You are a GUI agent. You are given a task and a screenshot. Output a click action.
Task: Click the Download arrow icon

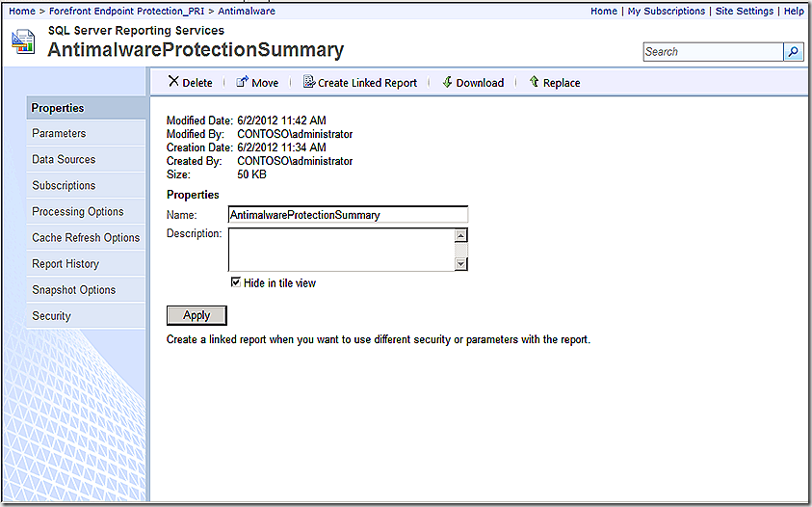coord(447,81)
